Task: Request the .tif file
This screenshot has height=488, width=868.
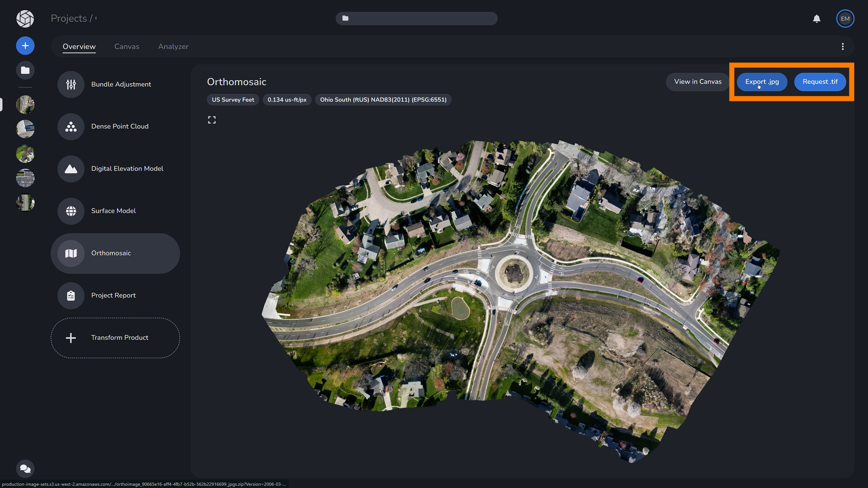Action: pos(820,82)
